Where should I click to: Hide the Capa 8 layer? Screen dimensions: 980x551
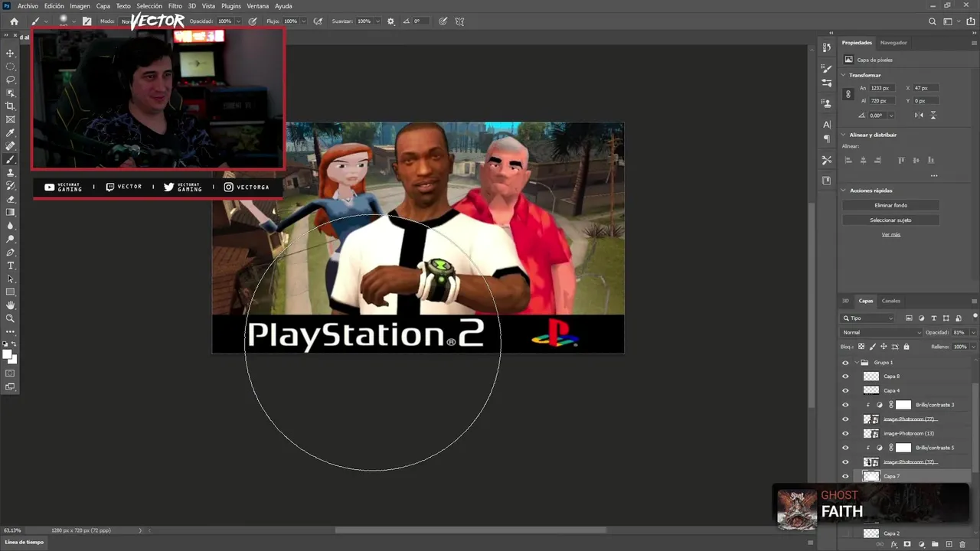tap(845, 377)
